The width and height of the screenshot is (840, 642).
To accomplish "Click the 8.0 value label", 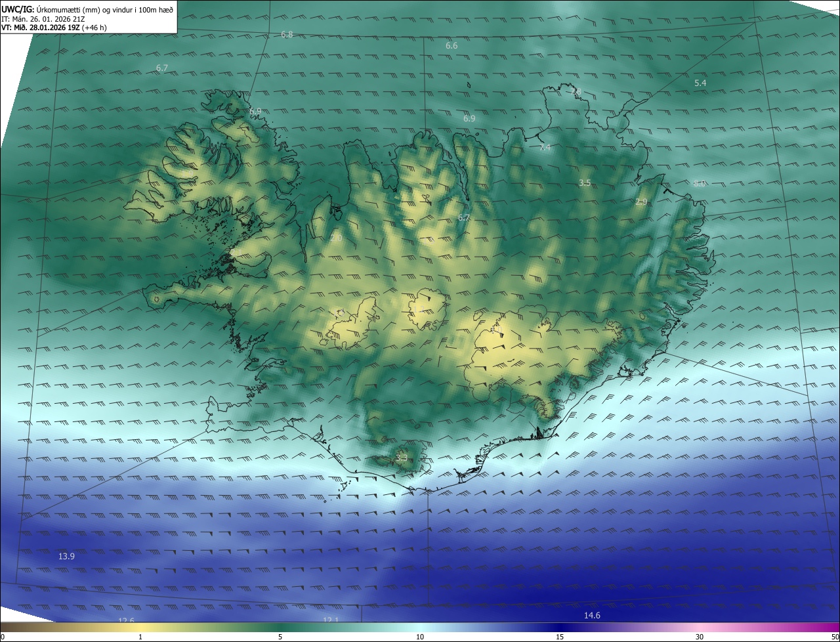I will point(699,183).
